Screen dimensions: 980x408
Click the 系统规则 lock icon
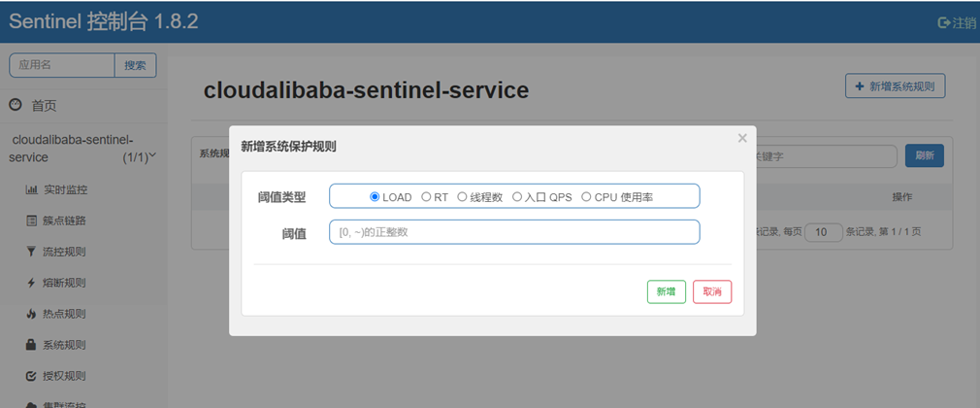coord(31,345)
